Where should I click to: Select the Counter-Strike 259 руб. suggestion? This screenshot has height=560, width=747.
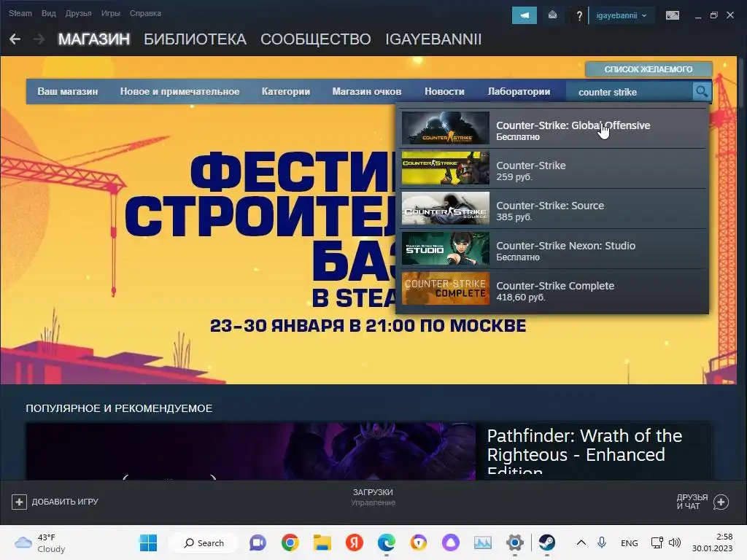[x=553, y=168]
